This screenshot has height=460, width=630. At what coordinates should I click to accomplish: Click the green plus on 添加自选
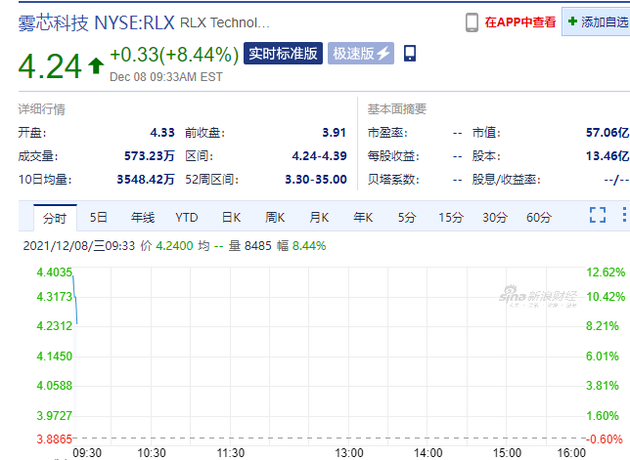pos(573,21)
